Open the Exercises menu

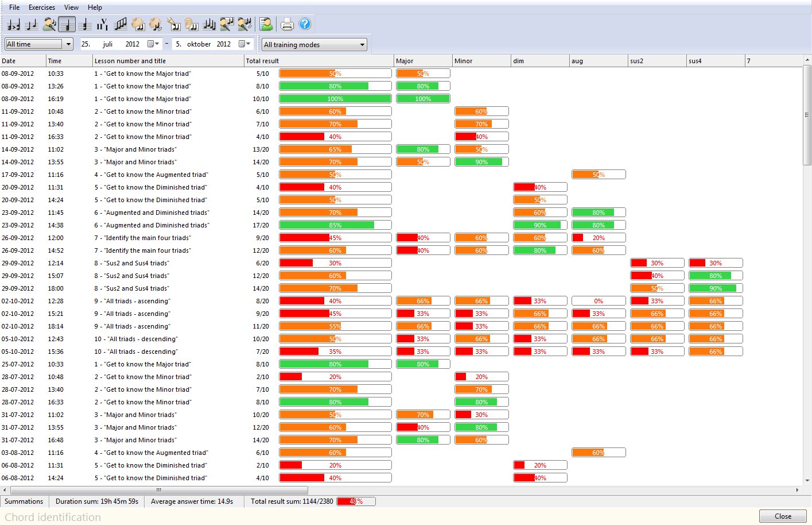tap(42, 7)
